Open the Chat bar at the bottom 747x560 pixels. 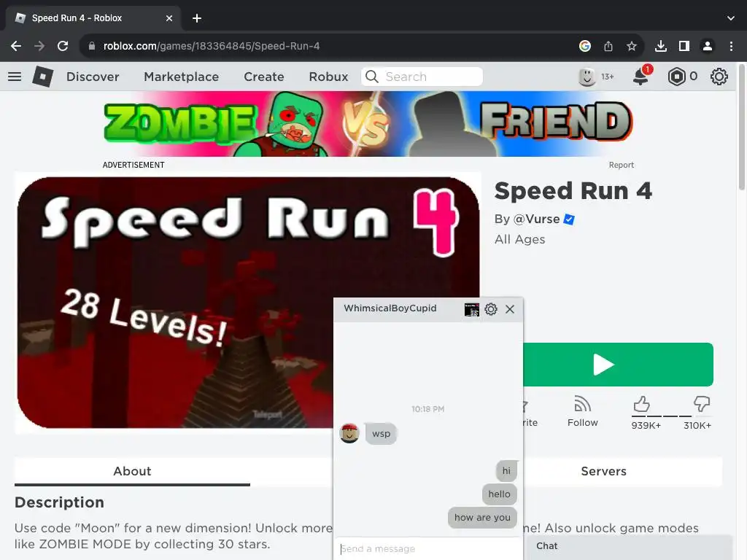click(628, 547)
